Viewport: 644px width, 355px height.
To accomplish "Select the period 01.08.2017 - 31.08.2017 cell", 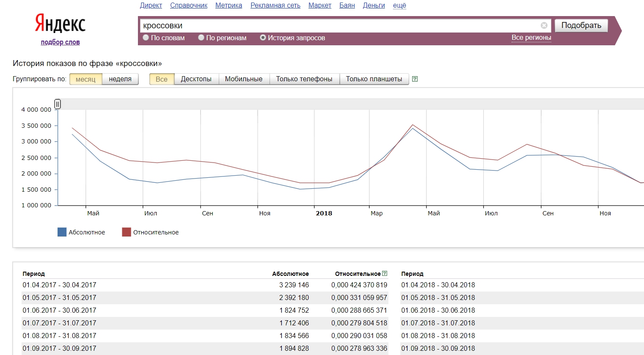I will (59, 336).
